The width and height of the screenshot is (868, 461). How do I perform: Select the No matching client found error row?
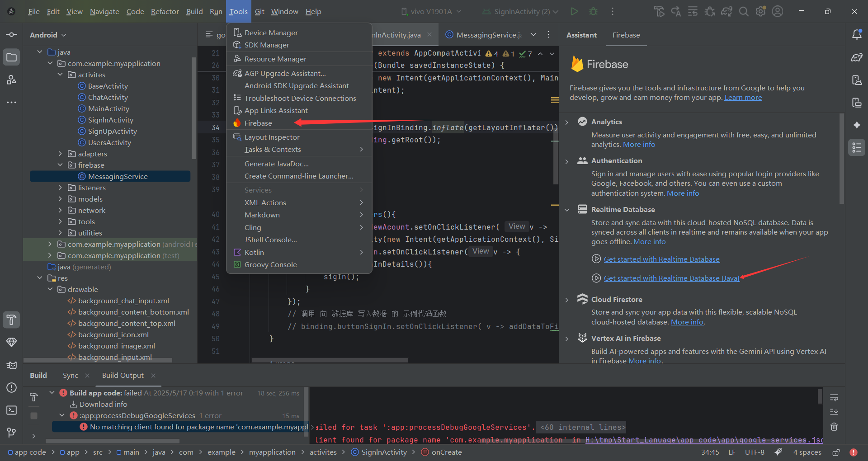click(x=180, y=427)
